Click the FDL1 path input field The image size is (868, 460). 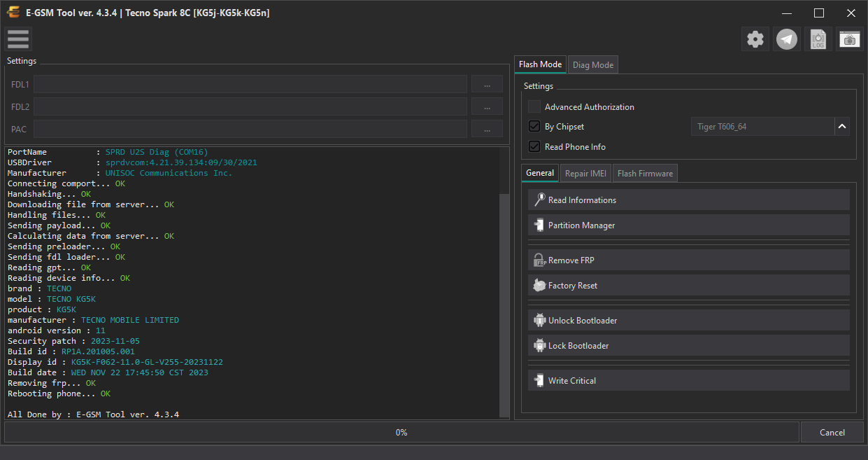250,85
